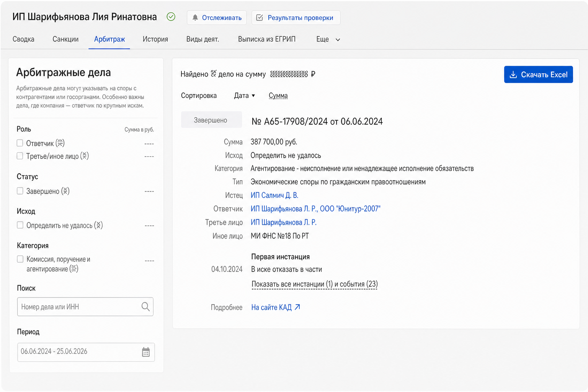Viewport: 588px width, 392px height.
Task: Sort cases by Сумма
Action: (278, 96)
